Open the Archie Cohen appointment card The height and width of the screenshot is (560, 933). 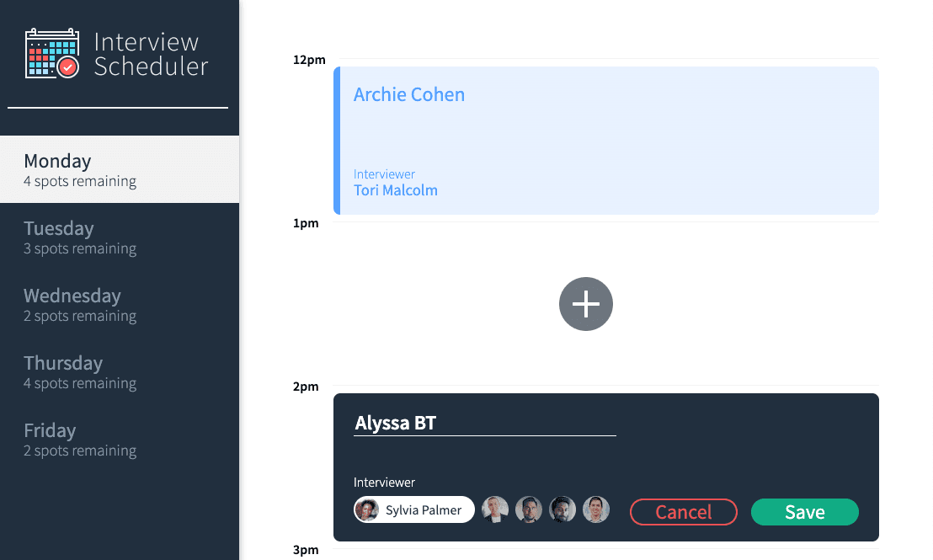[605, 141]
